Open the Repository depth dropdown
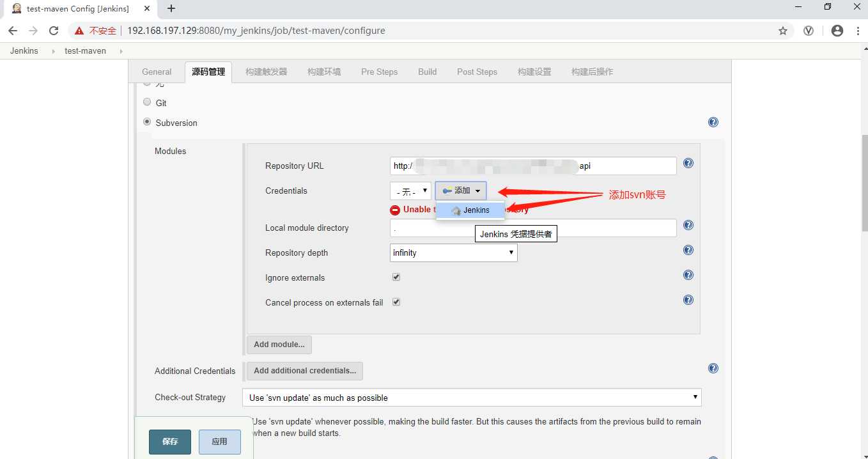The height and width of the screenshot is (459, 868). click(x=453, y=253)
